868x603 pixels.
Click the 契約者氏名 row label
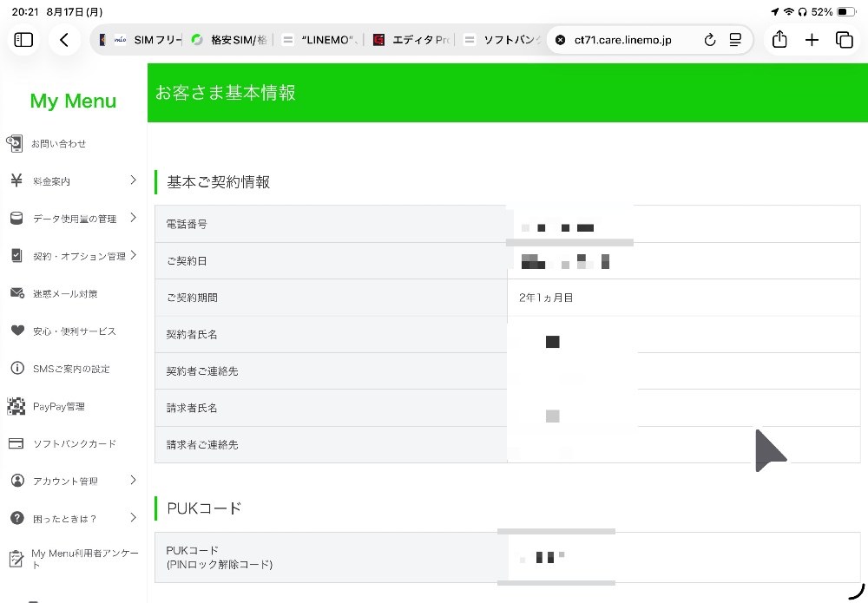pyautogui.click(x=192, y=335)
